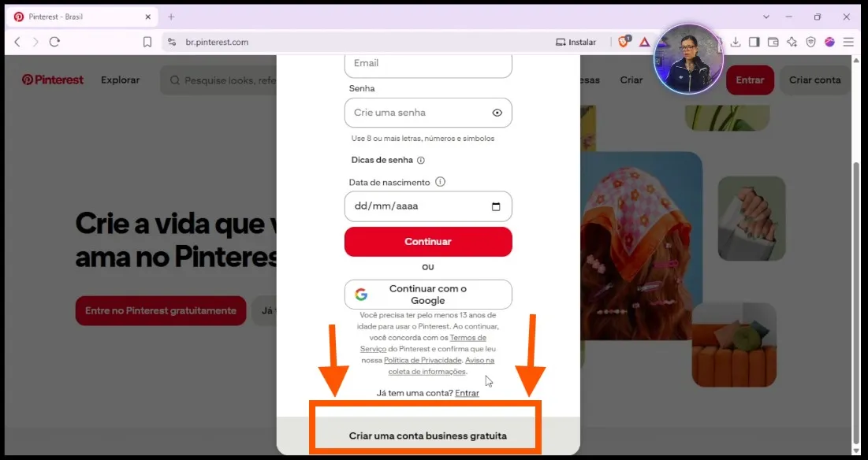Click the address bar URL br.pinterest.com
The height and width of the screenshot is (460, 868).
[217, 42]
